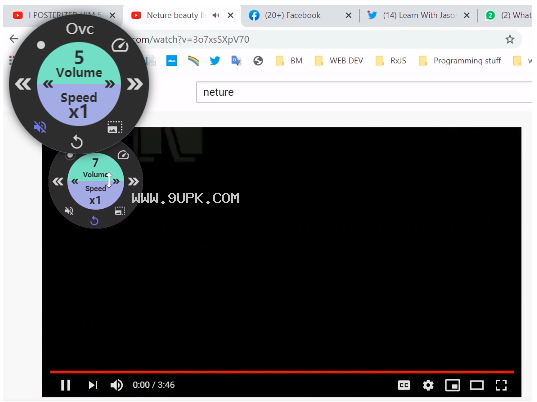Toggle mute icon on large Ovc dial
This screenshot has width=537, height=402.
[40, 127]
